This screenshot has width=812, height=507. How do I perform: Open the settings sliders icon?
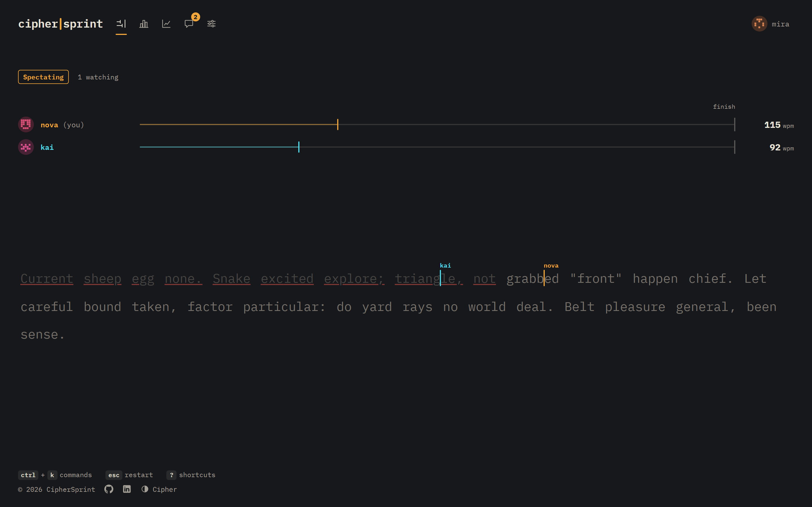[x=211, y=24]
